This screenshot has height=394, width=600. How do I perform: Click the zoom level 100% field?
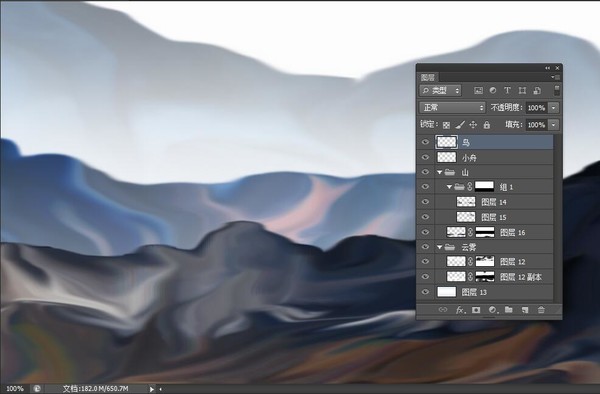[x=15, y=389]
